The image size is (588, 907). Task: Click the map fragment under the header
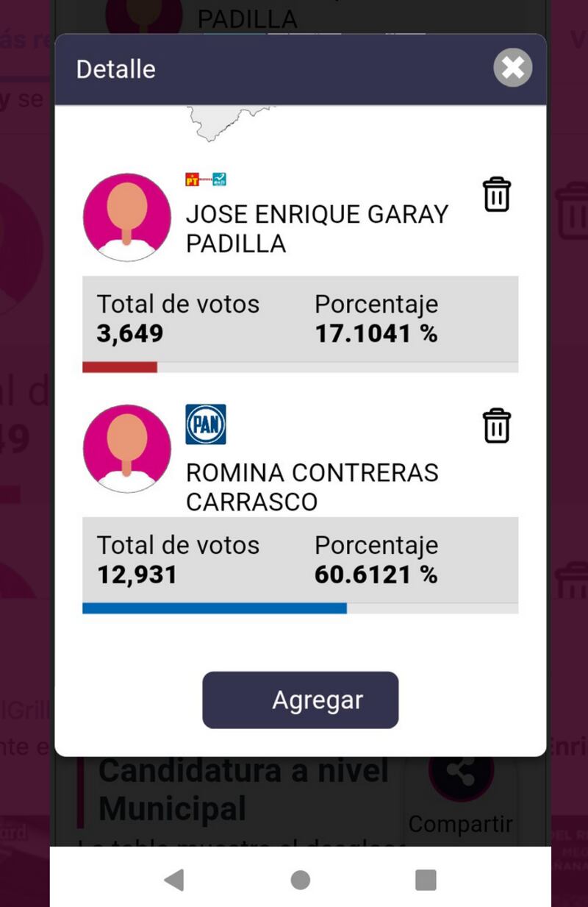(x=229, y=123)
